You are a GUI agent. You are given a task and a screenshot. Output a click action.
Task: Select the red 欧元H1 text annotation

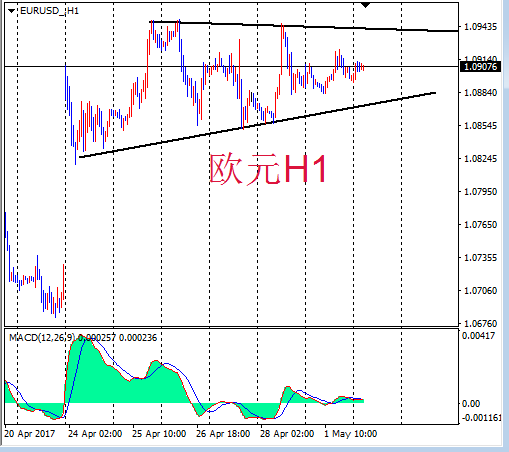point(268,169)
